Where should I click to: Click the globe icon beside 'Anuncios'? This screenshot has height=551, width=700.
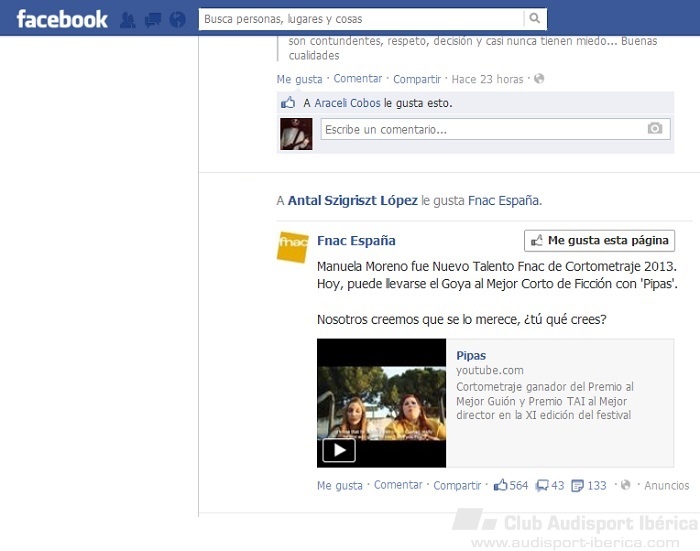point(625,485)
